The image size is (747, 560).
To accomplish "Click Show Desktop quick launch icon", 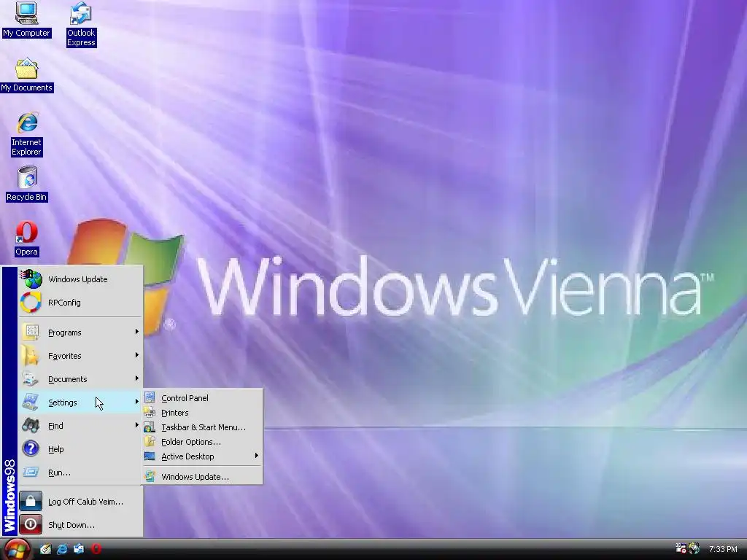I will pos(46,549).
